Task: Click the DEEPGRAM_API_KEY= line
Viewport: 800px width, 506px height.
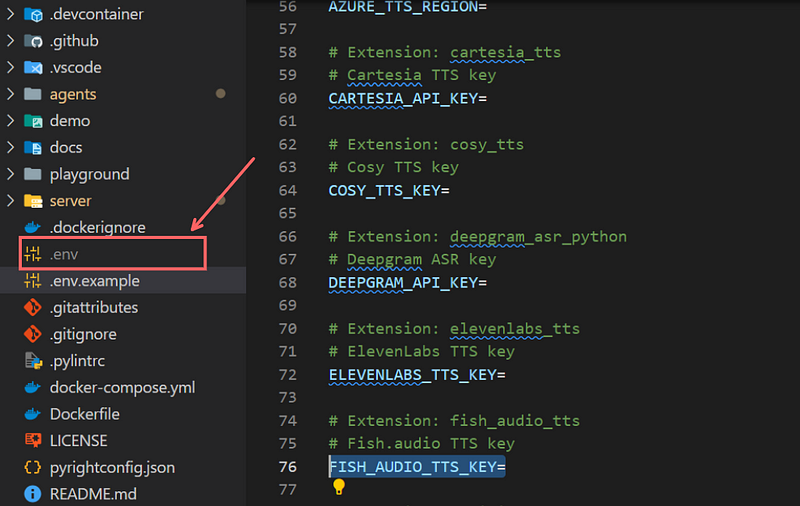Action: pos(408,282)
